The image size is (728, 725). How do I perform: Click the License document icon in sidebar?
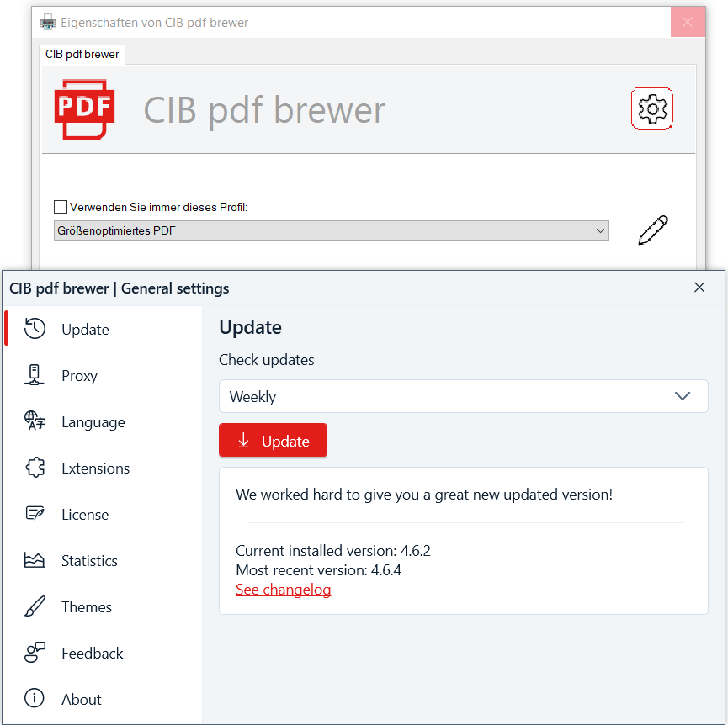coord(35,514)
